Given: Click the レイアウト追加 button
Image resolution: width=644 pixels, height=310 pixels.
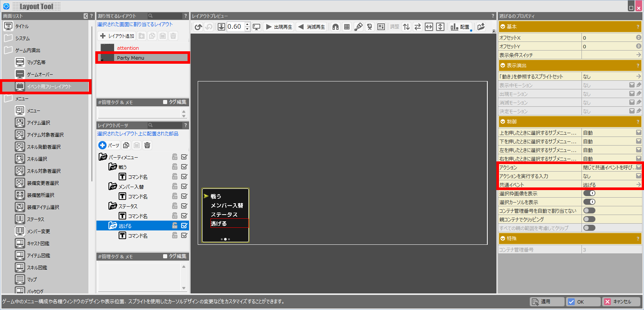Looking at the screenshot, I should pyautogui.click(x=117, y=36).
